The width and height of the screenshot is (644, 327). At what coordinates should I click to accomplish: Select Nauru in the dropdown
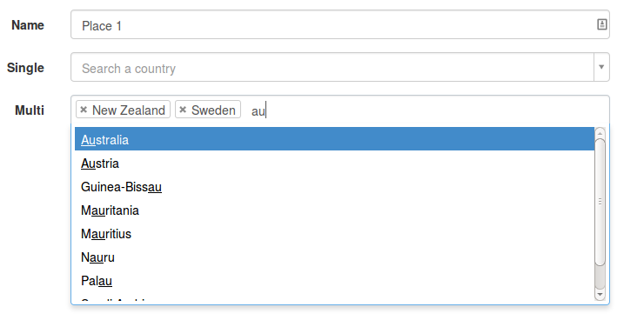(334, 257)
